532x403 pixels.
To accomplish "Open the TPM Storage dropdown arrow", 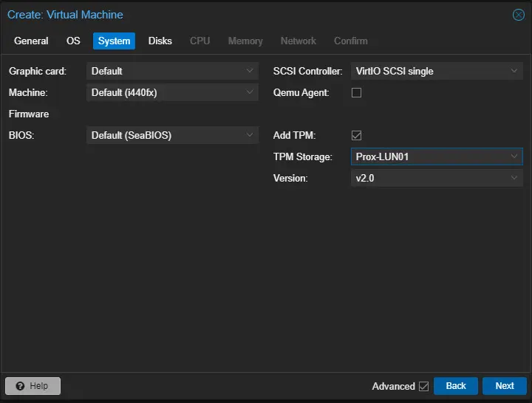I will pos(514,157).
